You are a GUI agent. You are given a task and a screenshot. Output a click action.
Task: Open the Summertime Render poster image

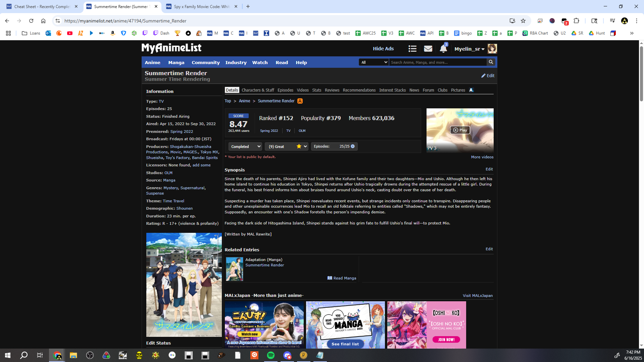pos(184,285)
